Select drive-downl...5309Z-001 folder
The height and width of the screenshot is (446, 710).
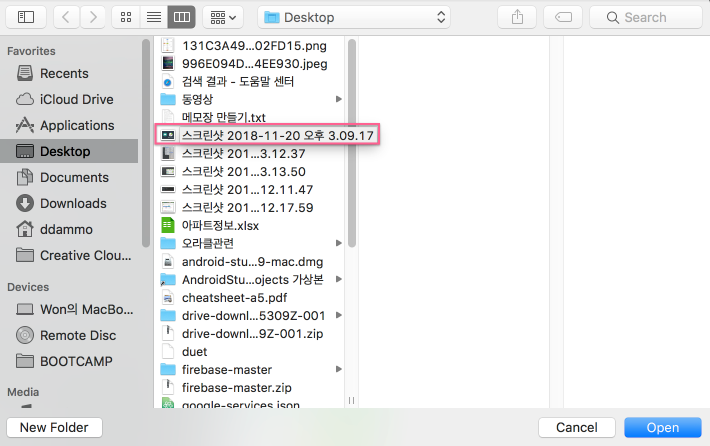(249, 316)
